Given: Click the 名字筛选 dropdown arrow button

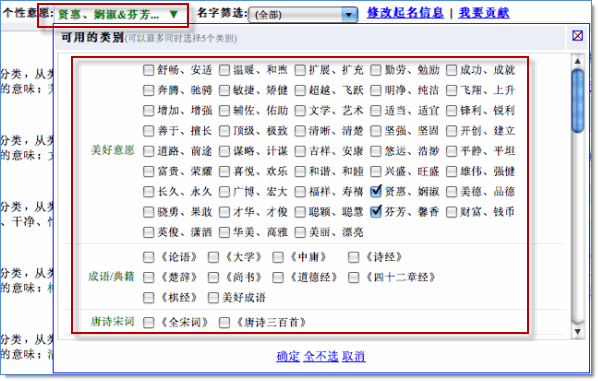Looking at the screenshot, I should pos(349,15).
